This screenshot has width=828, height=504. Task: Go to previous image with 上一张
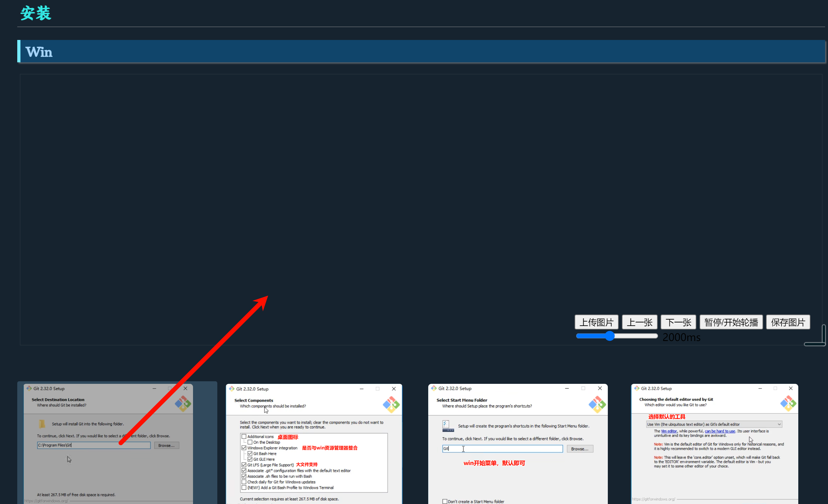click(x=639, y=322)
